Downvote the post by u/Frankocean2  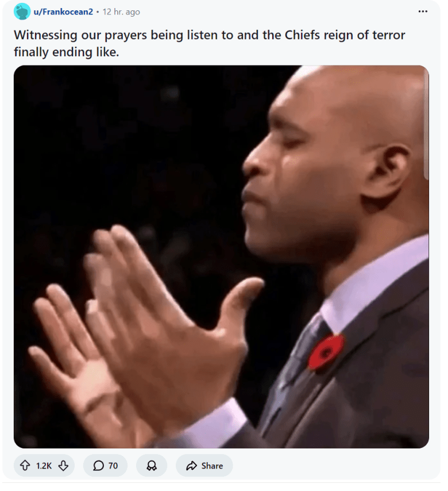click(64, 466)
